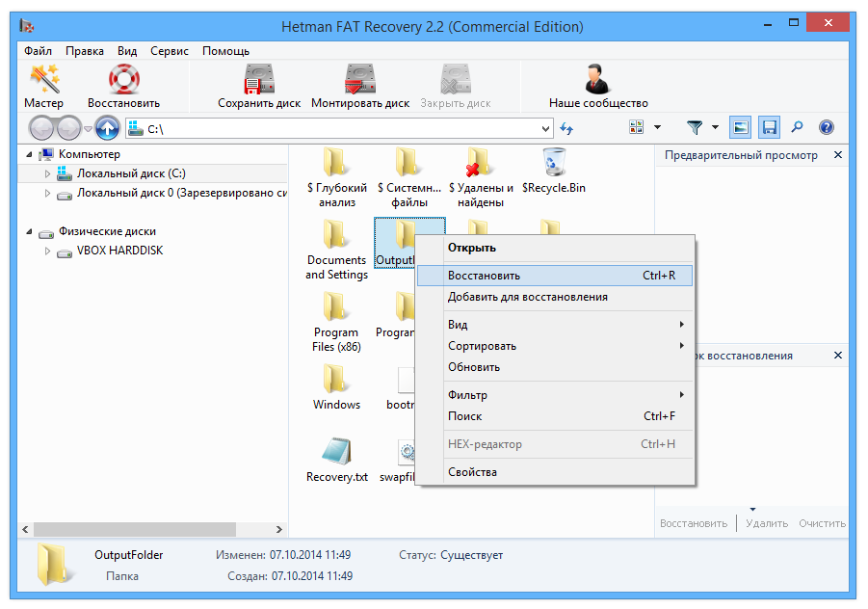868x609 pixels.
Task: Collapse the Физические диски tree node
Action: click(29, 231)
